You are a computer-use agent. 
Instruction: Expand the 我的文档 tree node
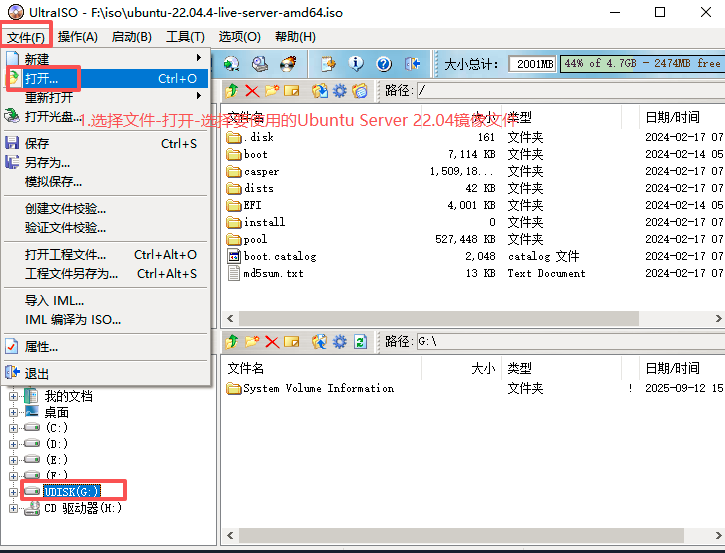13,396
